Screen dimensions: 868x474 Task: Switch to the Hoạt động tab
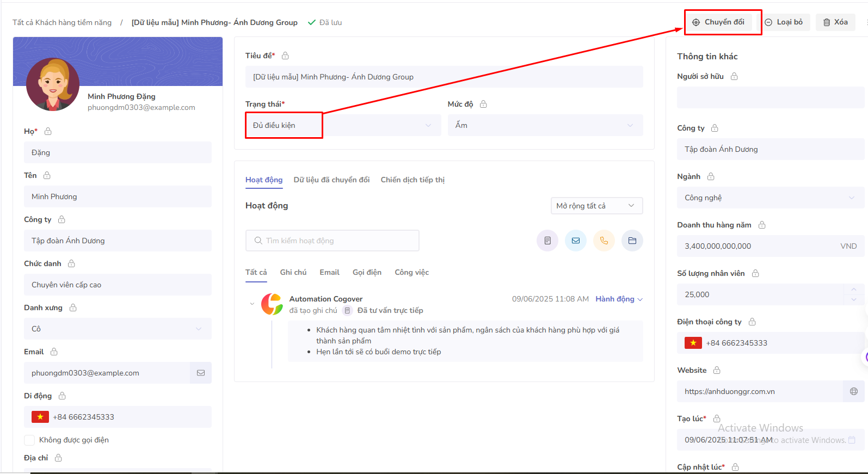[264, 180]
